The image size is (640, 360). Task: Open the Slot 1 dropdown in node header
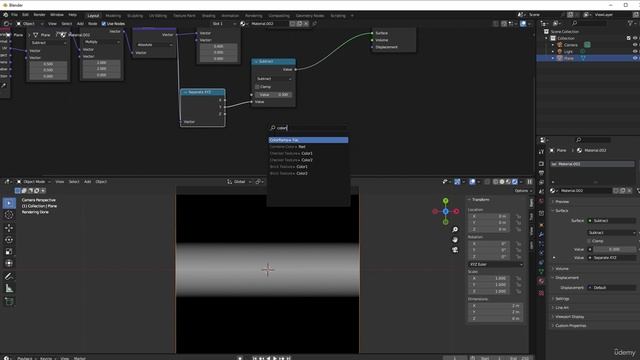(x=224, y=24)
